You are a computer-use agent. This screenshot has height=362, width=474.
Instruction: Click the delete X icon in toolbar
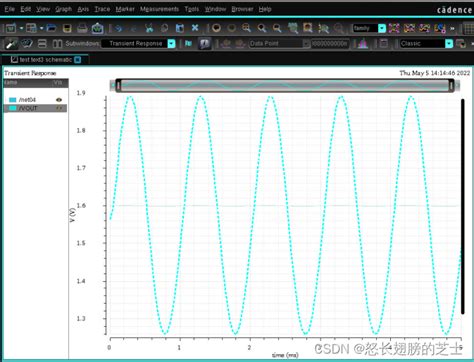pyautogui.click(x=195, y=28)
